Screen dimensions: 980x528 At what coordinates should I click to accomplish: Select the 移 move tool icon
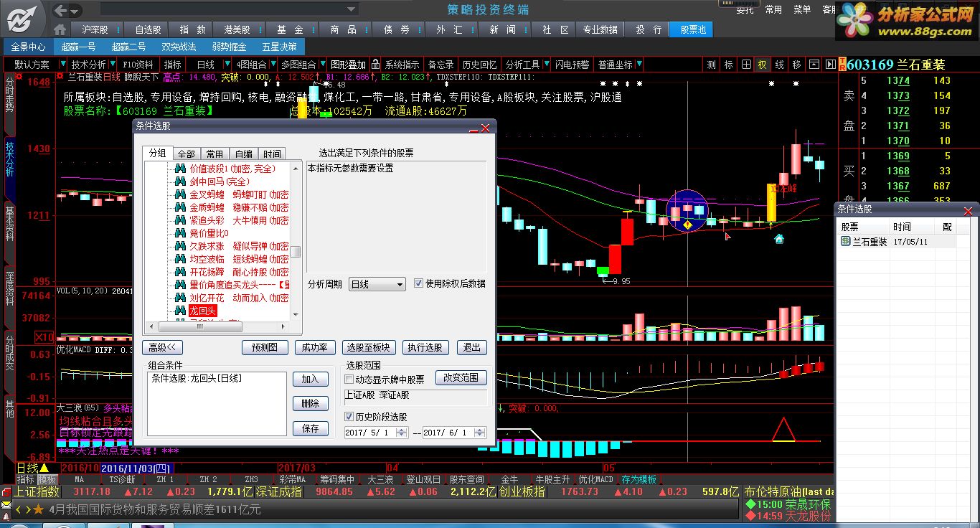click(x=796, y=65)
